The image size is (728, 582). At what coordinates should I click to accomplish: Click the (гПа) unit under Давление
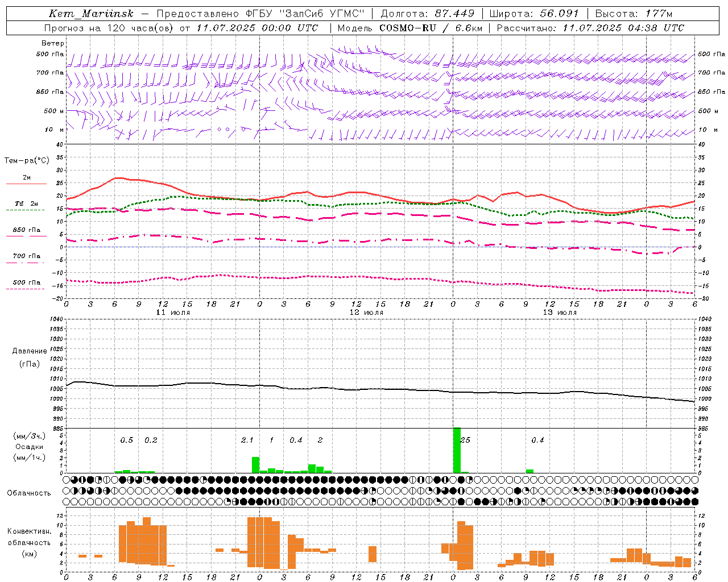click(30, 364)
